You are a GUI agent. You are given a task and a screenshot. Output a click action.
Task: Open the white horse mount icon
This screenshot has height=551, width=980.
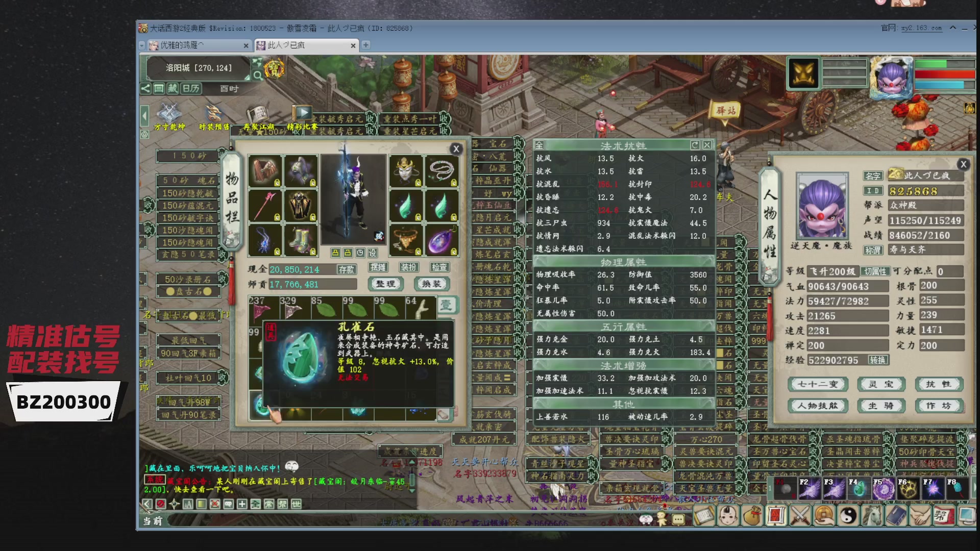tap(872, 516)
